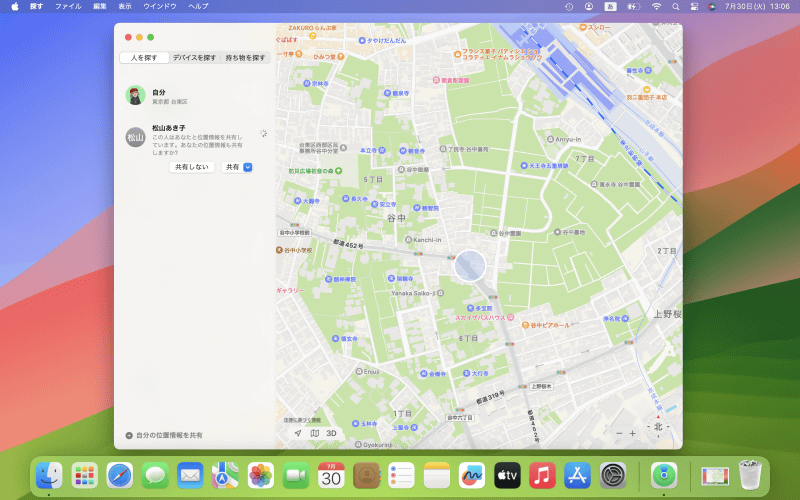Switch to the 持ち物を探す tab
The width and height of the screenshot is (800, 500).
click(x=245, y=58)
